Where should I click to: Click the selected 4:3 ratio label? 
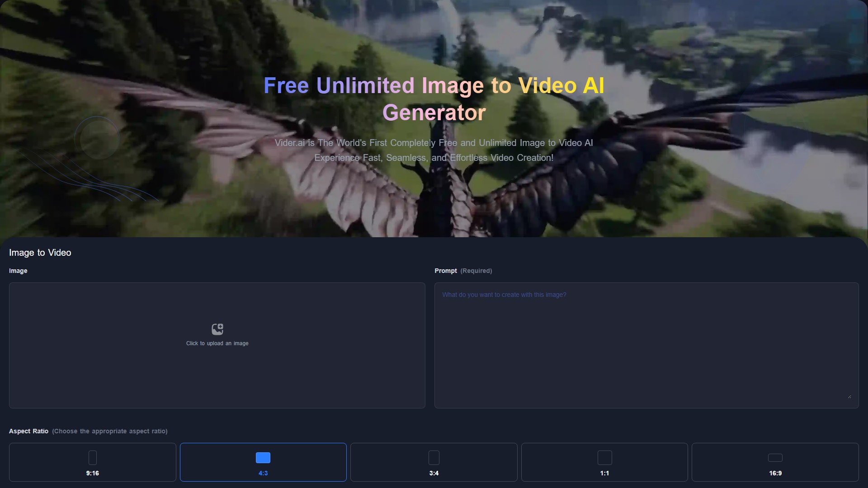coord(263,473)
